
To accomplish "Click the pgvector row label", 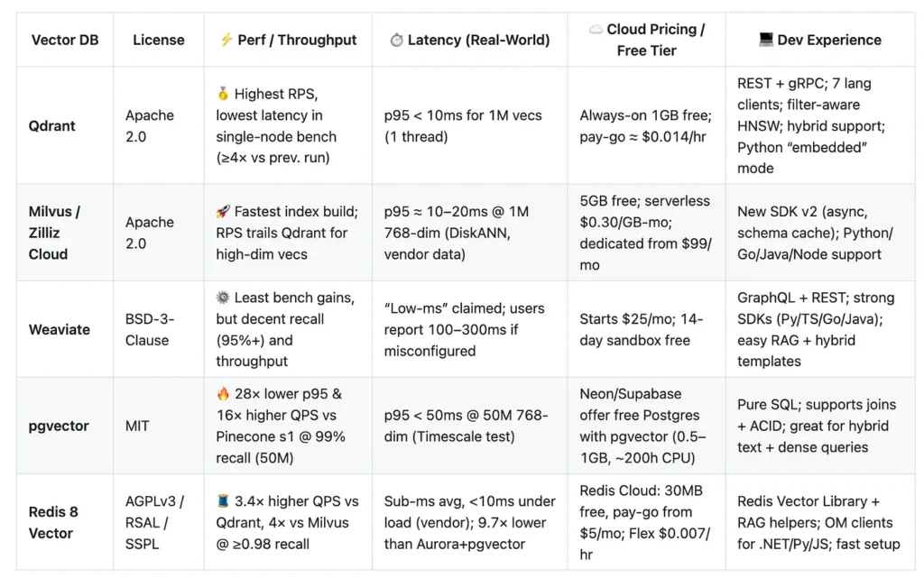I will click(60, 426).
